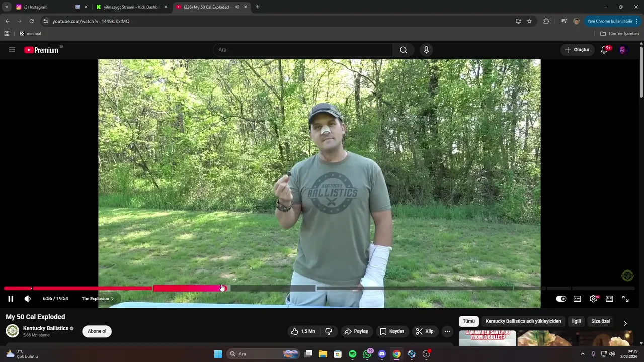Focus the YouTube Ara search field

click(303, 50)
